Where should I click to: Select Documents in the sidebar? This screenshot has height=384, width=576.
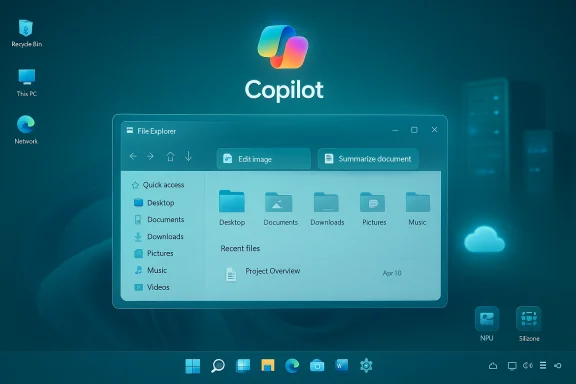tap(159, 219)
